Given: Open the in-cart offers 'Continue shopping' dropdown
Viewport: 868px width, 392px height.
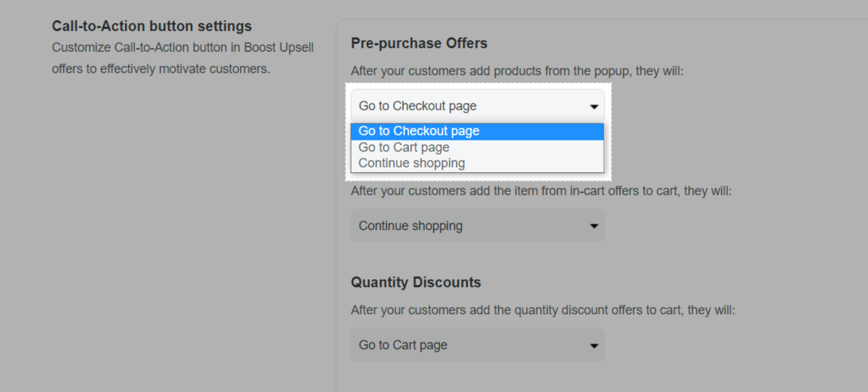Looking at the screenshot, I should [477, 226].
